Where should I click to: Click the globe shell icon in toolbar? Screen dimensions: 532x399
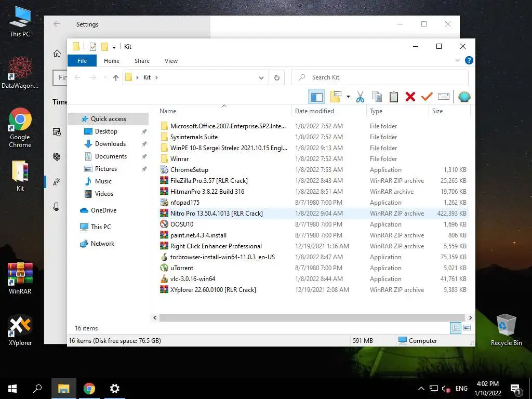tap(464, 97)
